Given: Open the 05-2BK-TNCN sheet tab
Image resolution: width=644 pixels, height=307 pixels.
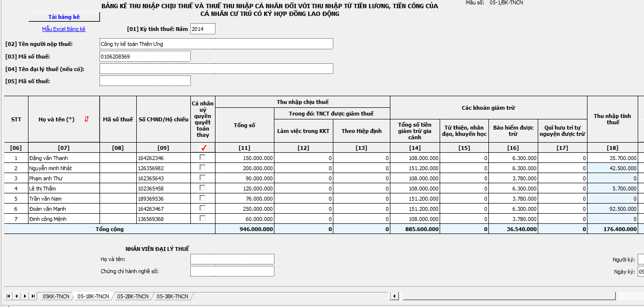Looking at the screenshot, I should coord(132,296).
